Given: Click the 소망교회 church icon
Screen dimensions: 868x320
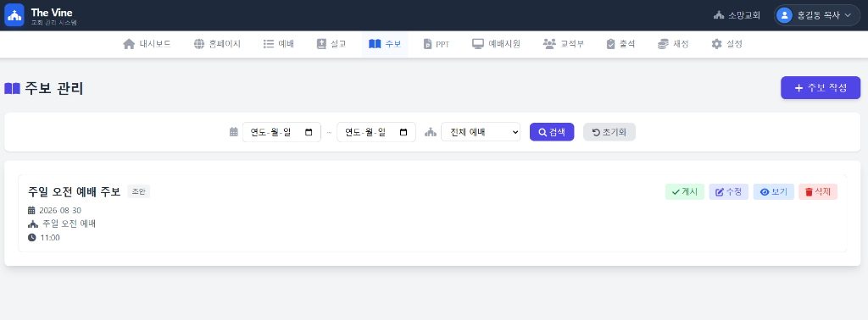Looking at the screenshot, I should pos(719,15).
